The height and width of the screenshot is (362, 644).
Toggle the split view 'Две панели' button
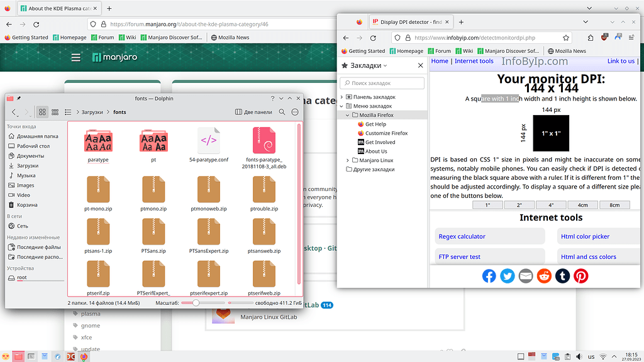[254, 112]
